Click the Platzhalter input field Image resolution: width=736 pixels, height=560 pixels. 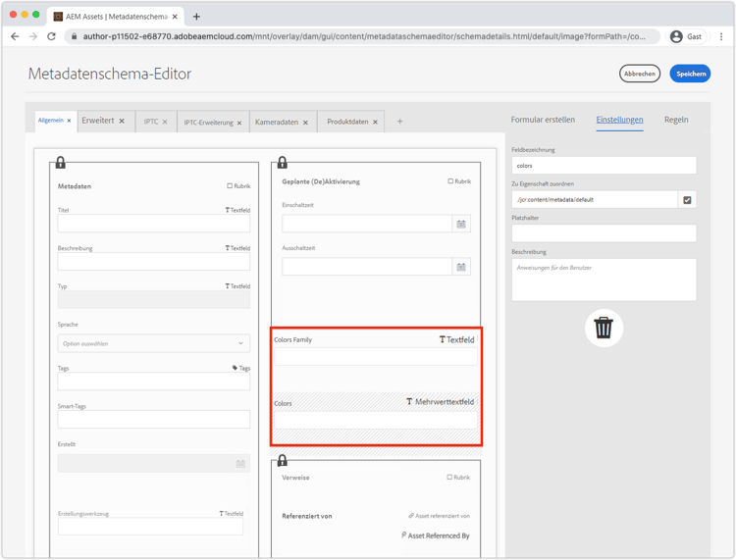tap(604, 233)
